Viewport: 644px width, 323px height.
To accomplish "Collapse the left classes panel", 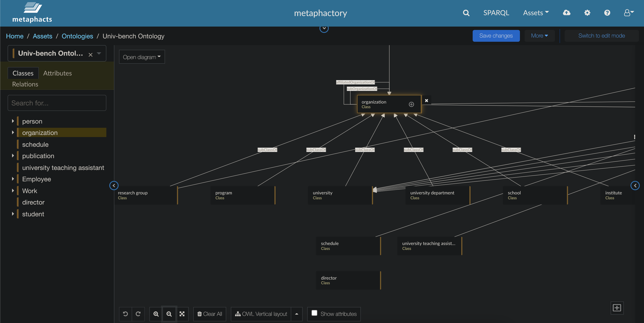I will 114,185.
